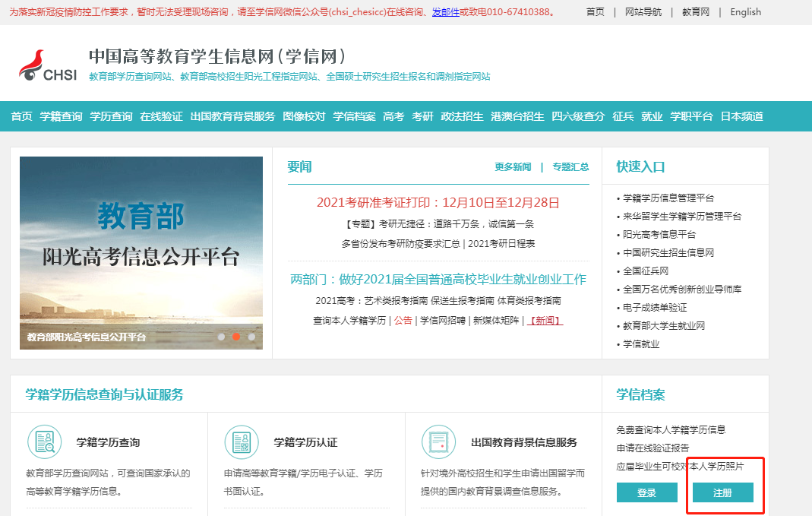Viewport: 812px width, 516px height.
Task: Open the 2021考研准考证打印 headline
Action: click(x=438, y=203)
